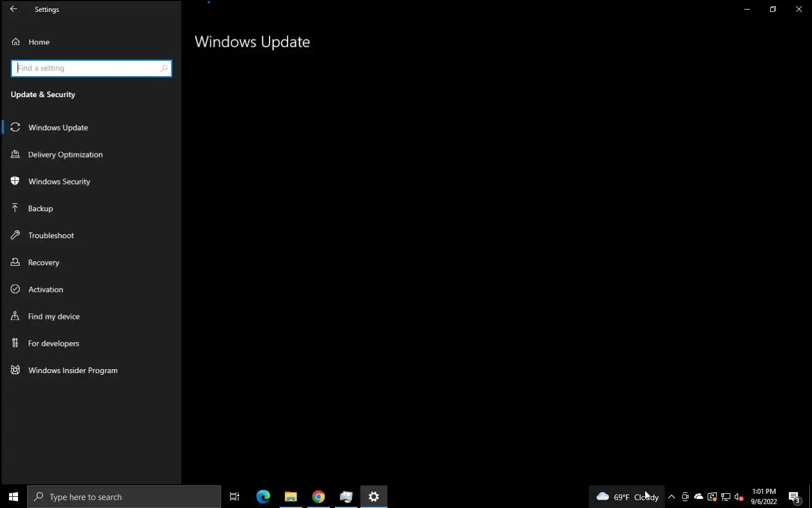Click the muted volume speaker icon
This screenshot has height=508, width=812.
pos(739,497)
